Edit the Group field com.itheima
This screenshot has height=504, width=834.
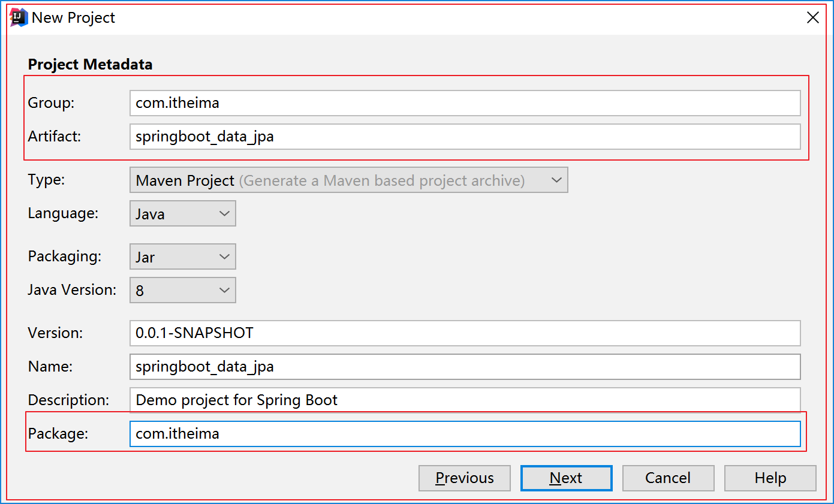pyautogui.click(x=465, y=103)
